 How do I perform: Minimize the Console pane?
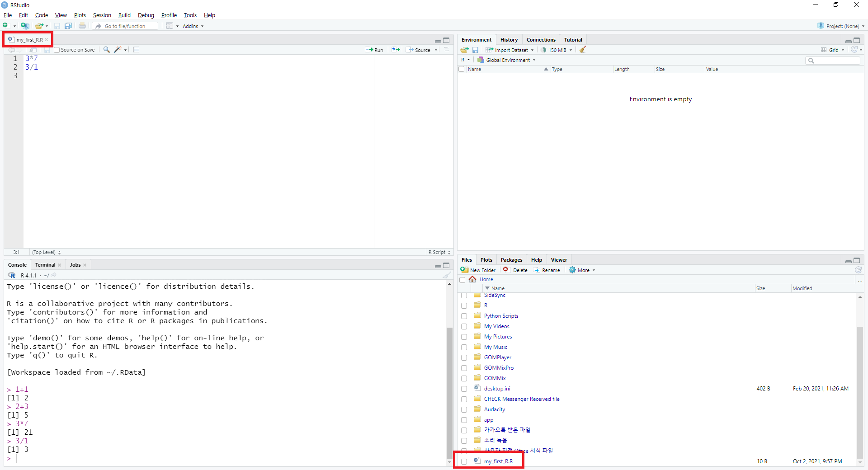(x=438, y=266)
